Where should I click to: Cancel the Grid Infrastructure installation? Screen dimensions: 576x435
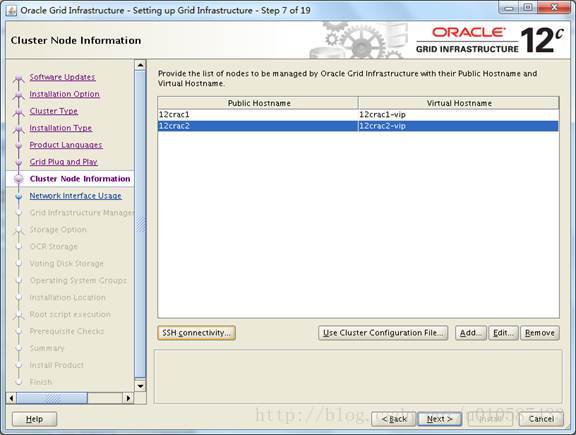[x=541, y=419]
